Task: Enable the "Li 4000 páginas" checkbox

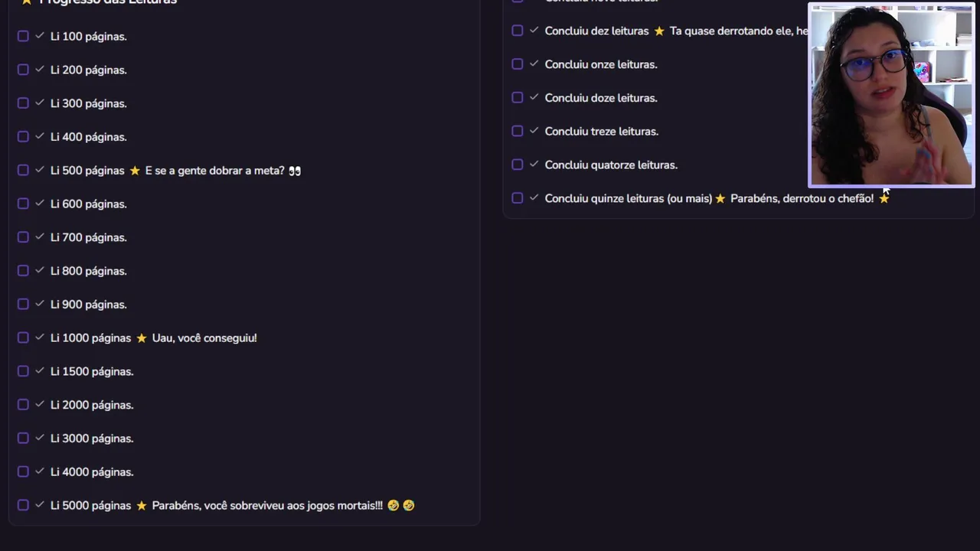Action: click(x=23, y=471)
